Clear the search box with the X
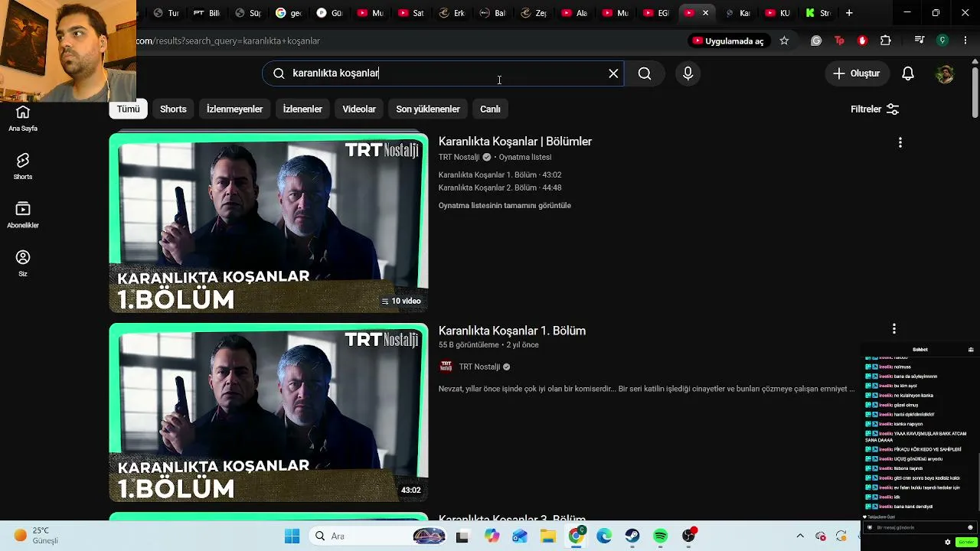 613,73
